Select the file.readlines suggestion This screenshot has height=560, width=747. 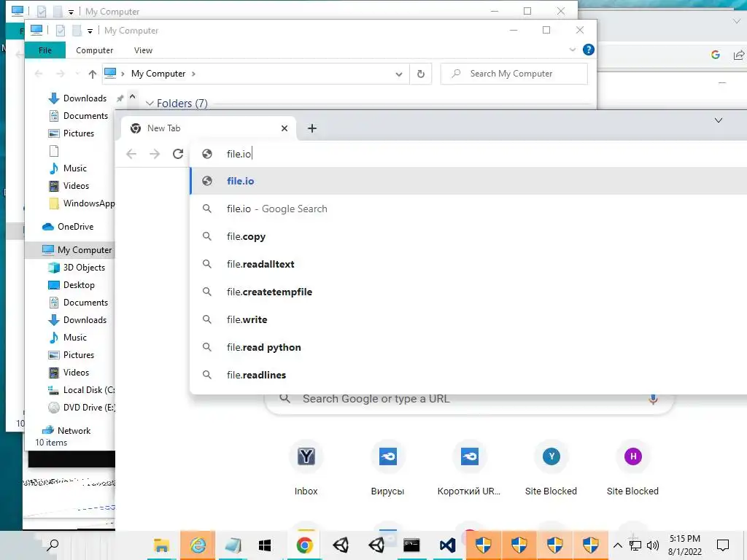(x=468, y=374)
